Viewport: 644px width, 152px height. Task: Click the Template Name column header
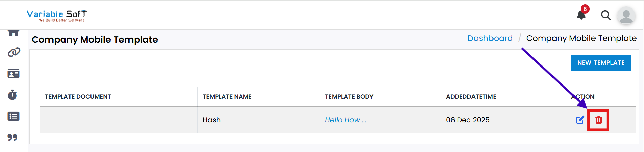point(227,97)
